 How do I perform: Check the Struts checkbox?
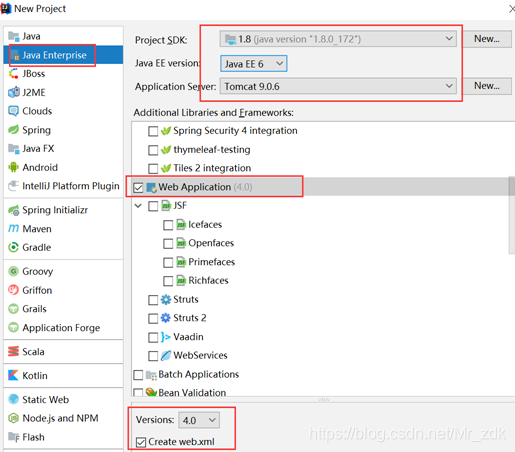[153, 300]
